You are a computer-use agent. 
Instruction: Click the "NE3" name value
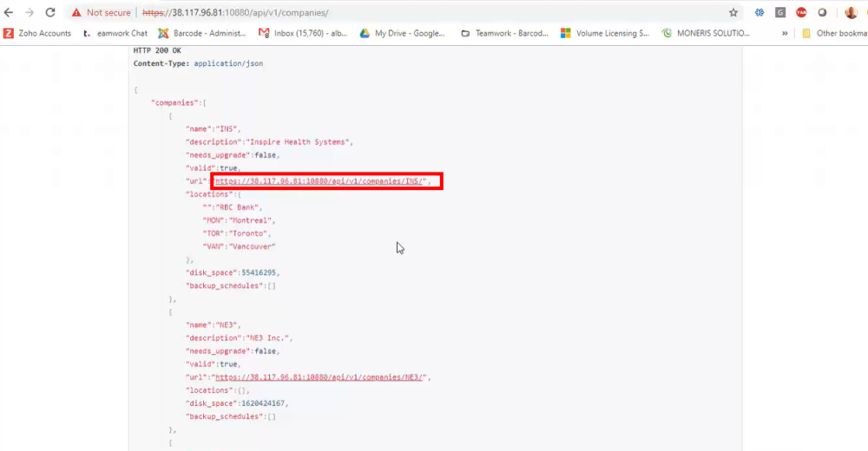click(x=227, y=325)
